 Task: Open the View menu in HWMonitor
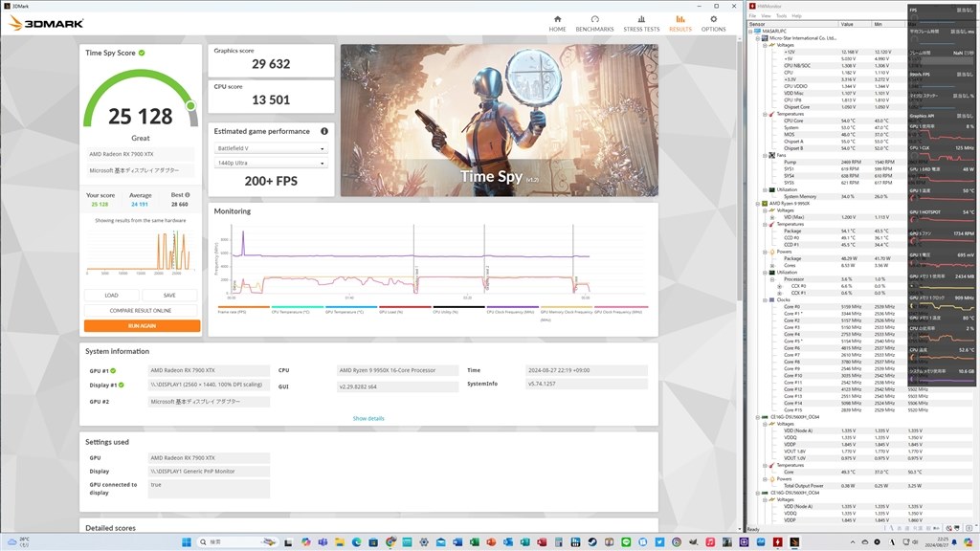click(x=767, y=15)
